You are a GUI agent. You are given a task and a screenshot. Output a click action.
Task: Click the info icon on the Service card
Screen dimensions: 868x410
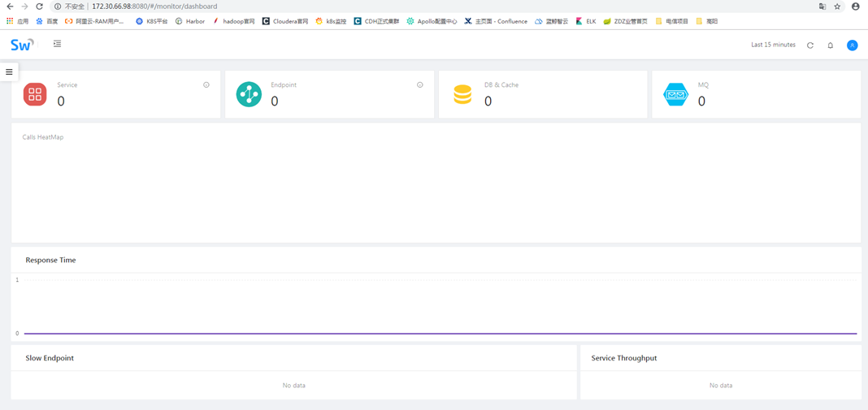(x=206, y=84)
